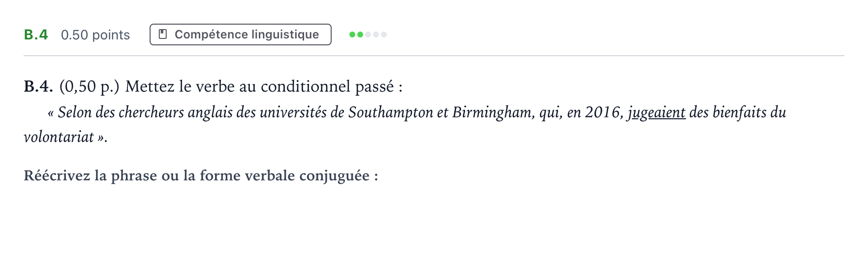Select the fourth difficulty dot
The image size is (868, 276).
tap(376, 34)
